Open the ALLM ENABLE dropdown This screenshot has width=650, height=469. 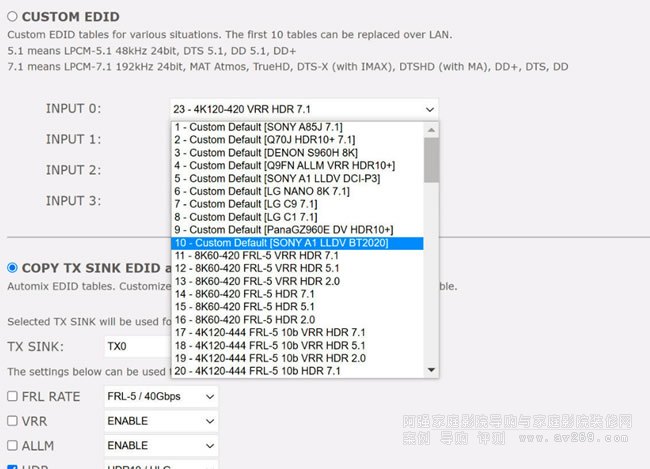pos(160,445)
